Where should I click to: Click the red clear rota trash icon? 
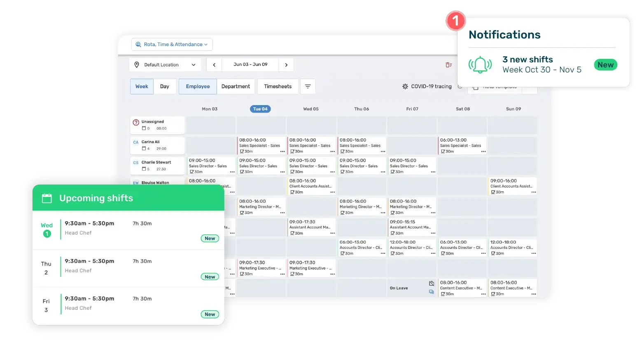click(x=449, y=65)
